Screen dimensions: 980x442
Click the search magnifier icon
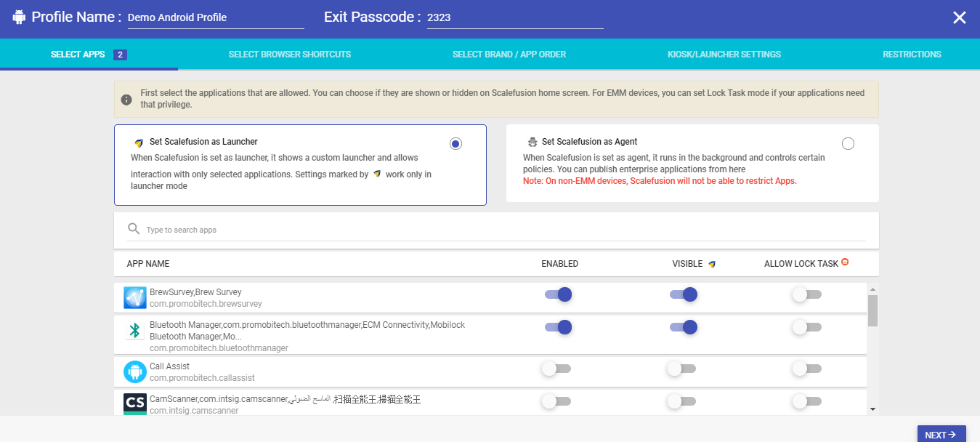[134, 229]
